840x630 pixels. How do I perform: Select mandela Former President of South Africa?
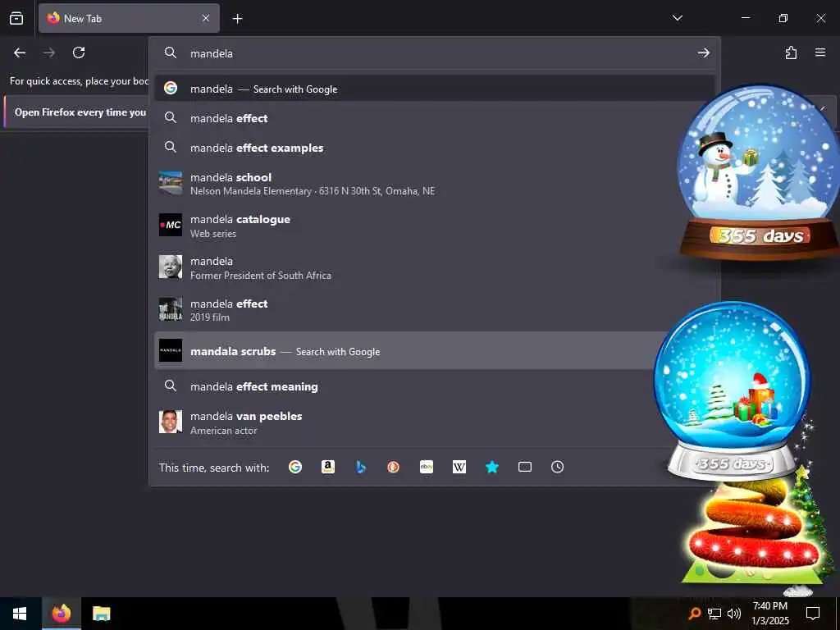pyautogui.click(x=434, y=267)
